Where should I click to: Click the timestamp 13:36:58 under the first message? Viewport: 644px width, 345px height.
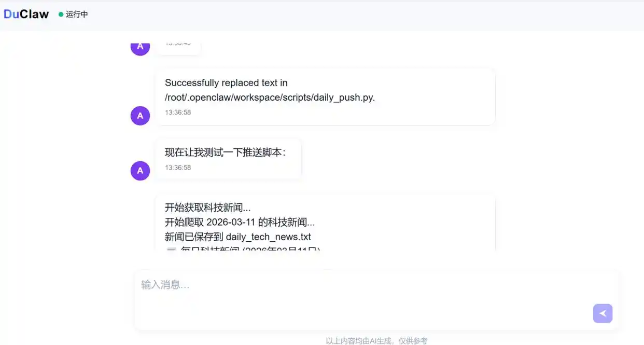point(179,113)
